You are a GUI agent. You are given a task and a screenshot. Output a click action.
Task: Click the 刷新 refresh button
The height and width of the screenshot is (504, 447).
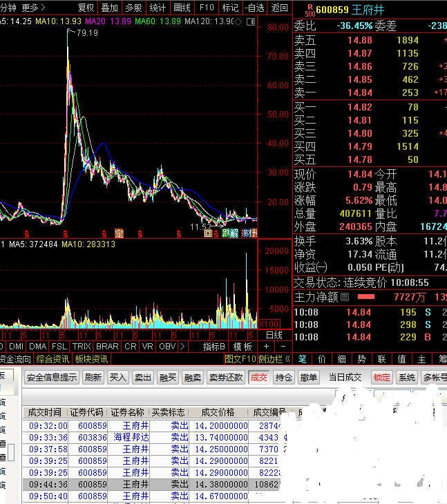coord(93,378)
